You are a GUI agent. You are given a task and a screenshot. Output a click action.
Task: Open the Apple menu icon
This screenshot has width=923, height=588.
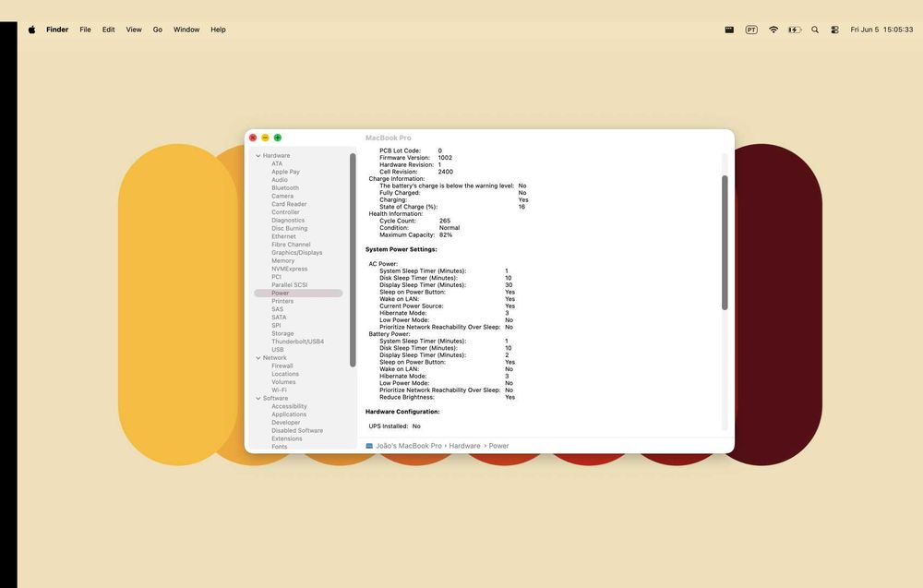31,30
